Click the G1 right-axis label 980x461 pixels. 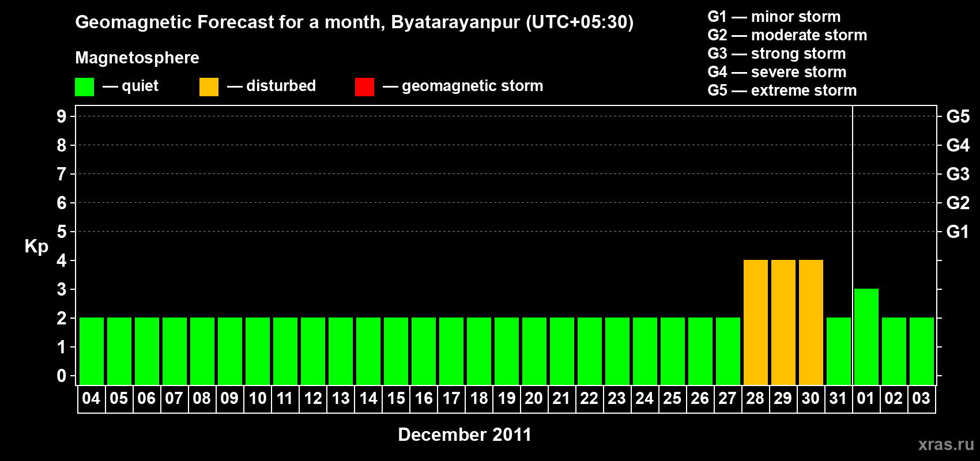pos(958,232)
